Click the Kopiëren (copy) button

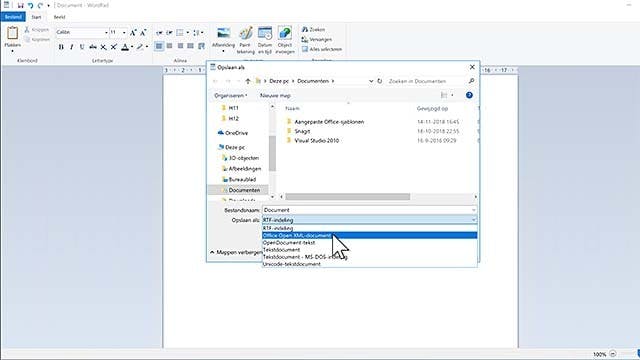pos(37,40)
